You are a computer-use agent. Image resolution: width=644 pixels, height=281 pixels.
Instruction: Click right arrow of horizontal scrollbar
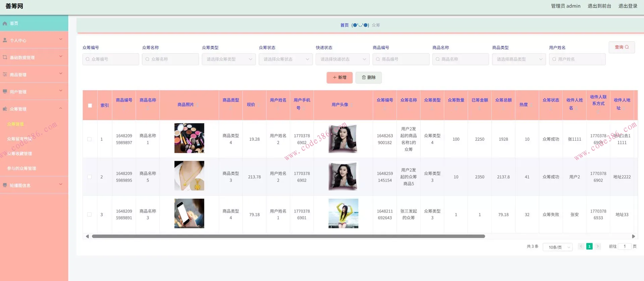(x=633, y=236)
